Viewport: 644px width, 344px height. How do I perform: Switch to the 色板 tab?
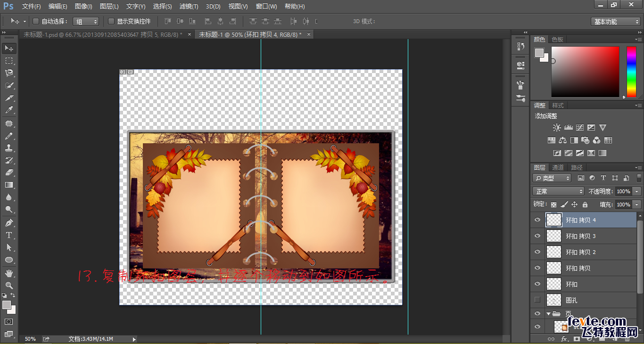pyautogui.click(x=558, y=40)
